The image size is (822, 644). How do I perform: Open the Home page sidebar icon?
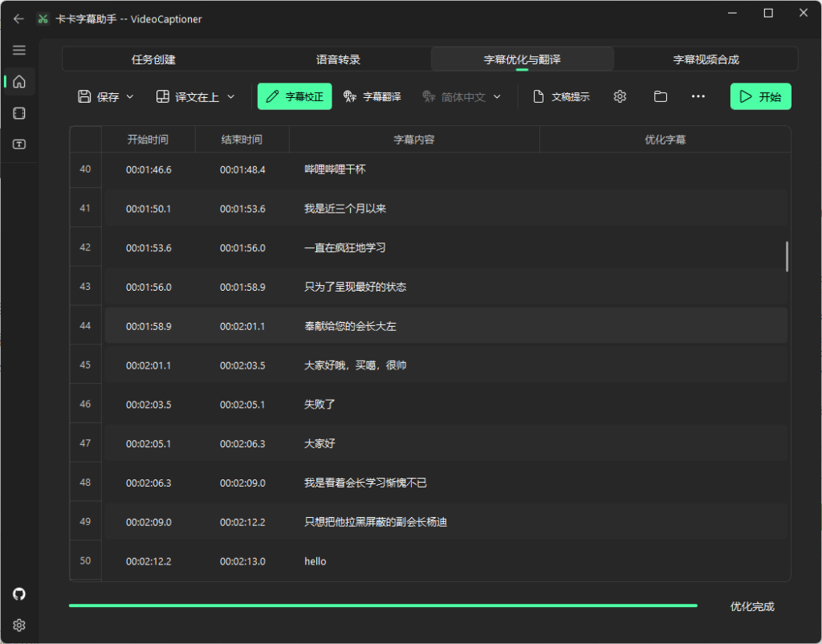[x=19, y=81]
